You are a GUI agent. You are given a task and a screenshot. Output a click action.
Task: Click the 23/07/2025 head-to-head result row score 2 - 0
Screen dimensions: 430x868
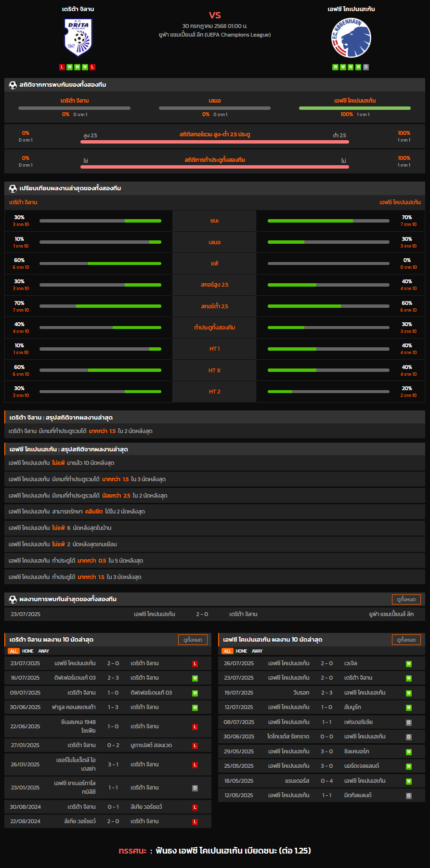click(202, 614)
